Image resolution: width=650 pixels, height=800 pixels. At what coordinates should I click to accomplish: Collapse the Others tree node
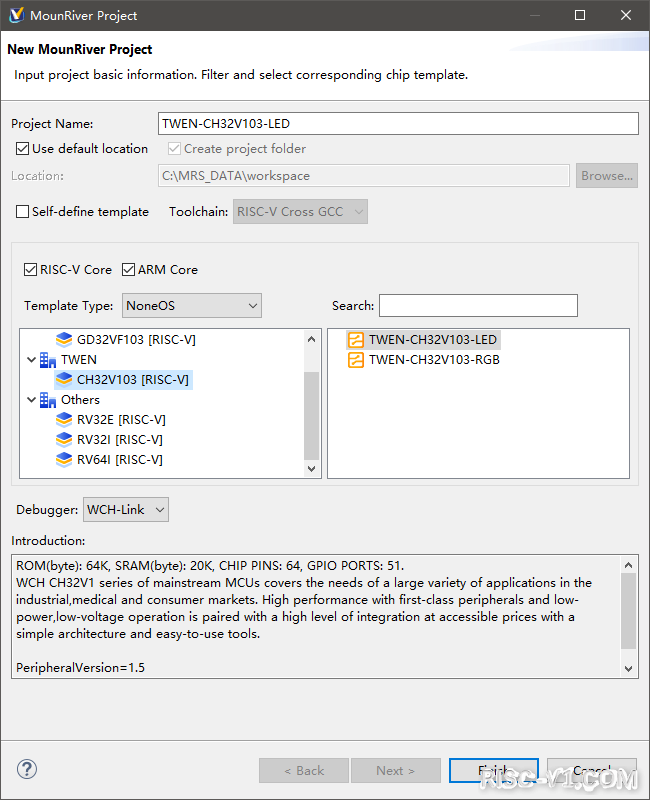point(31,399)
